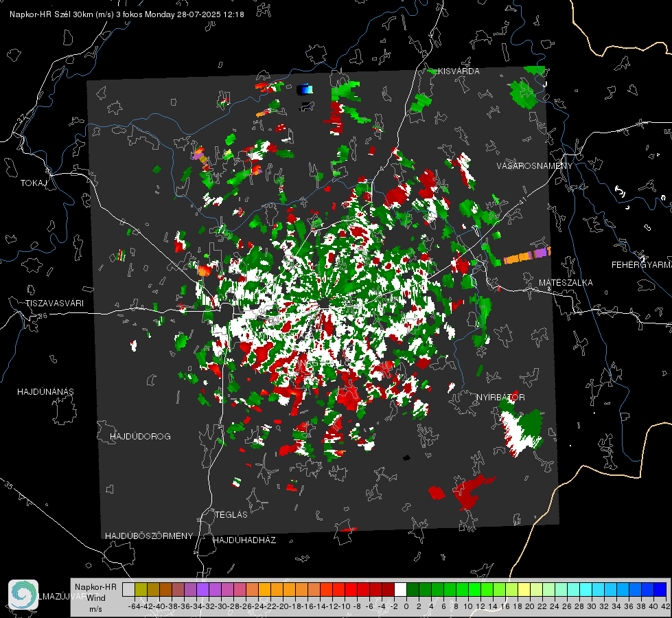Click the '-10' value on the legend scale
The image size is (672, 618).
(344, 606)
